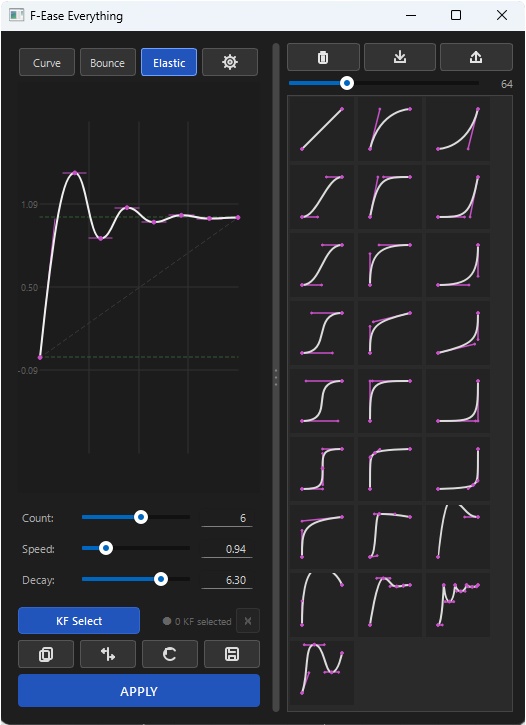Click the panel splitter dots handle

[x=276, y=377]
